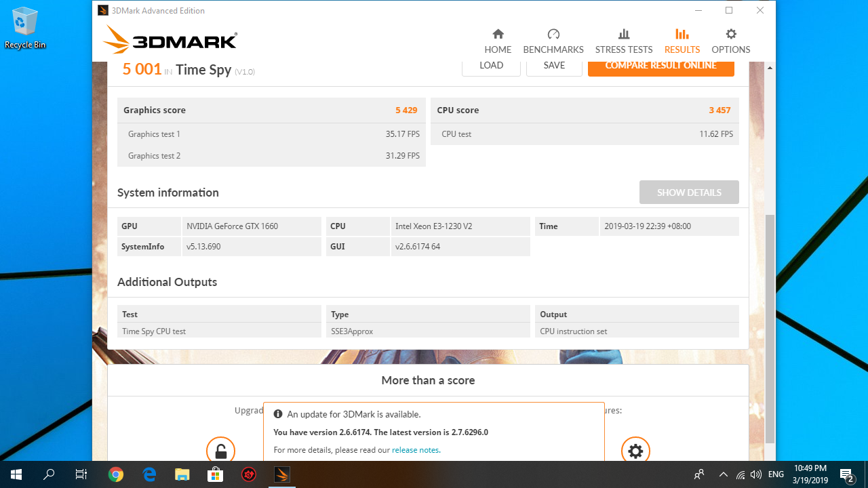The height and width of the screenshot is (488, 868).
Task: Open the red dragon app on taskbar
Action: (x=249, y=474)
